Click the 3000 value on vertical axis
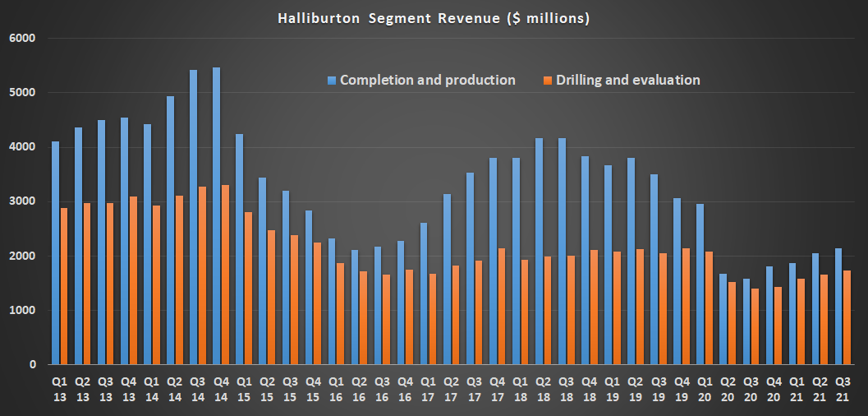The width and height of the screenshot is (868, 416). coord(22,201)
